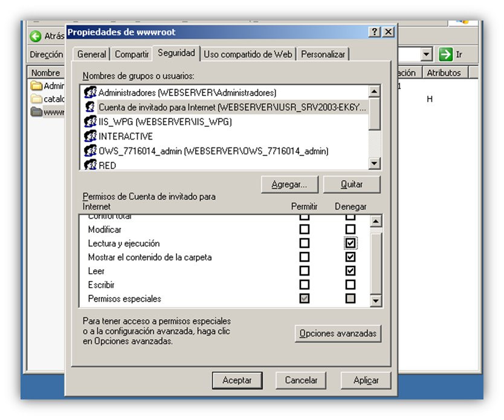
Task: Click the Cuenta de invitado user icon
Action: pos(90,107)
